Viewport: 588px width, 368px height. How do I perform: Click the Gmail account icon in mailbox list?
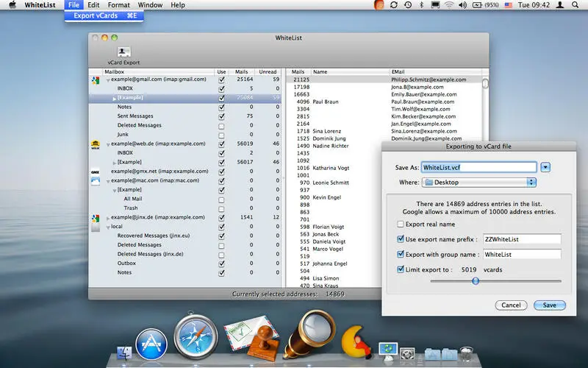click(95, 79)
